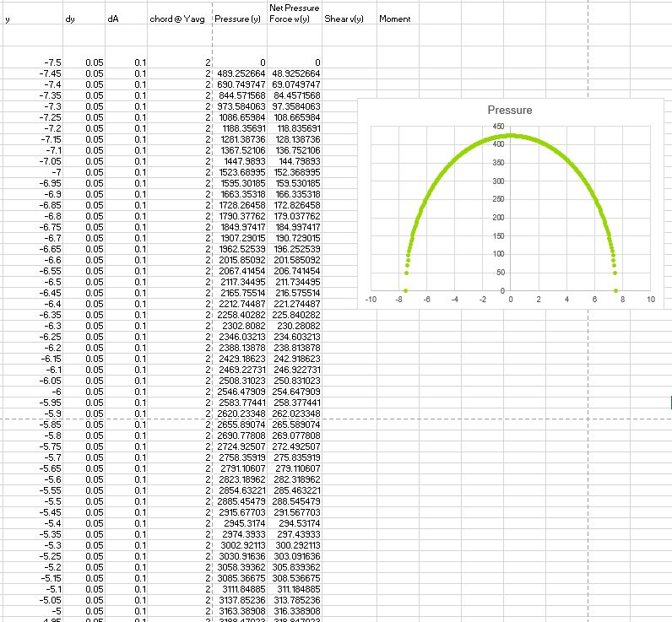Screen dimensions: 672x622
Task: Select pressure cell 2469.22731
Action: [x=240, y=370]
